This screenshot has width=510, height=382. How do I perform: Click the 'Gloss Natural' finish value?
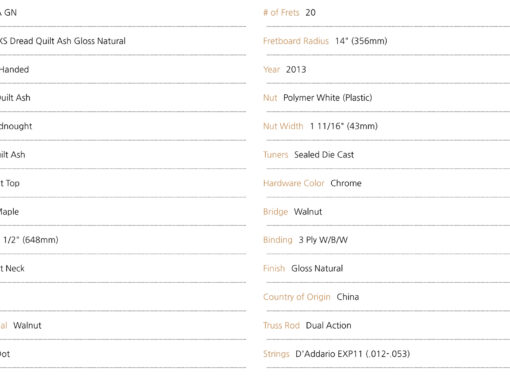[317, 269]
